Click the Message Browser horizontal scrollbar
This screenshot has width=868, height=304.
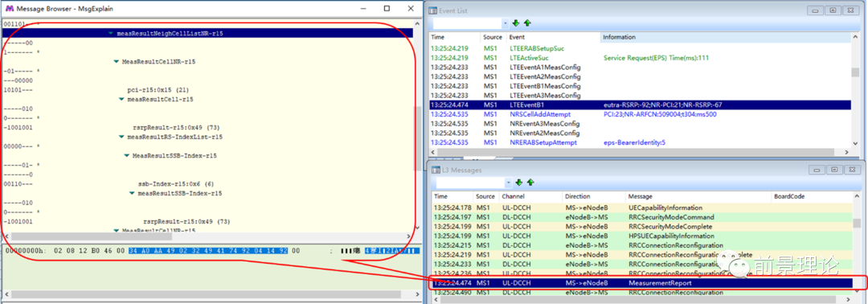pos(207,236)
